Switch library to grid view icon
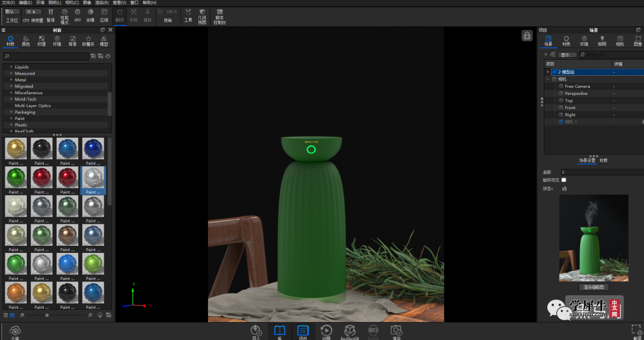This screenshot has height=340, width=644. tap(13, 316)
